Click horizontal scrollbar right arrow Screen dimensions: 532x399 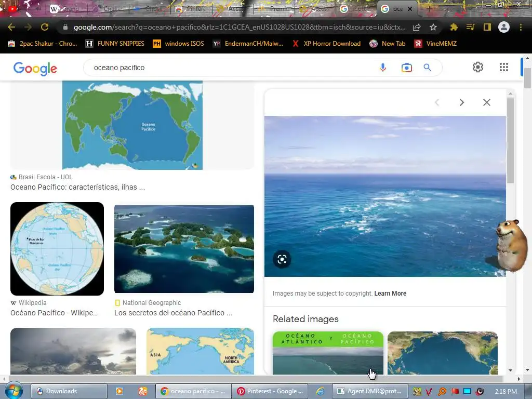(x=519, y=379)
